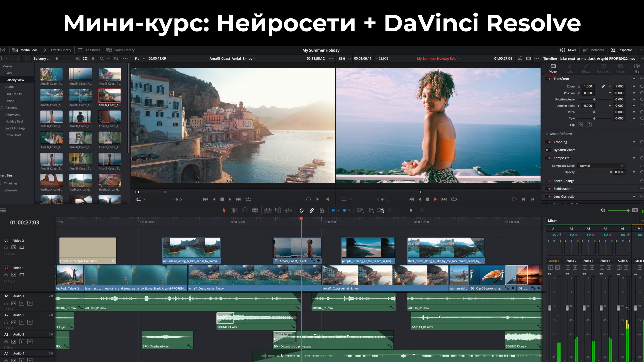Adjust the Opacity slider handle
644x362 pixels.
tap(611, 172)
